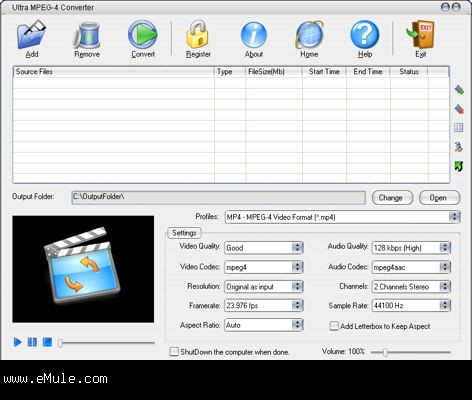Click the fourth side icon beside the file list

point(459,147)
